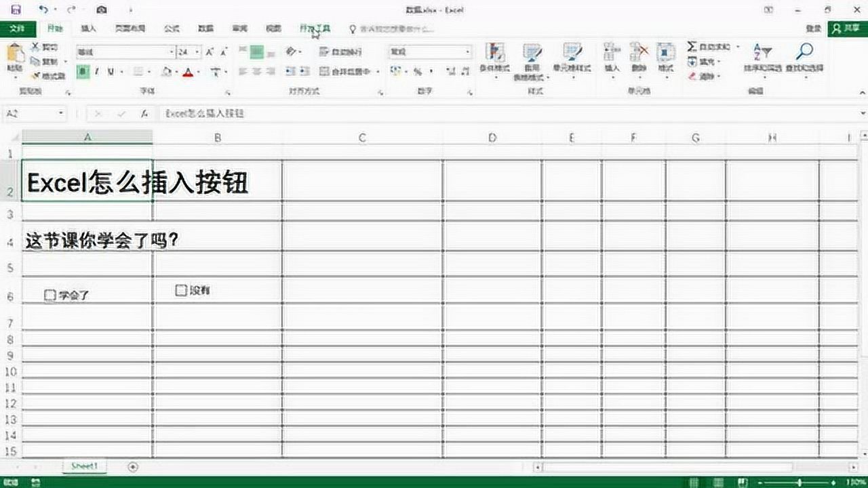Click the insert function fx icon
Image resolution: width=868 pixels, height=488 pixels.
point(144,115)
